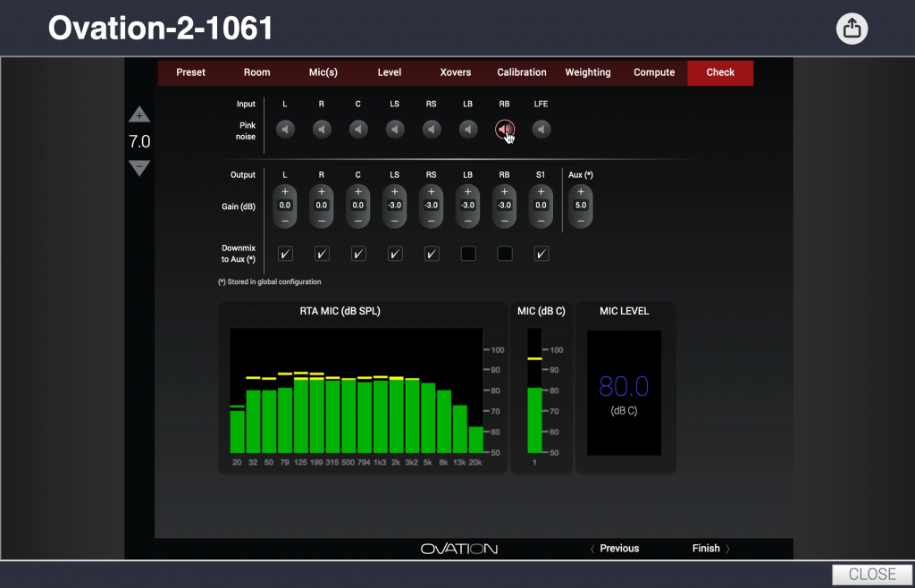This screenshot has width=915, height=588.
Task: Decrease output LS gain with minus
Action: click(394, 221)
